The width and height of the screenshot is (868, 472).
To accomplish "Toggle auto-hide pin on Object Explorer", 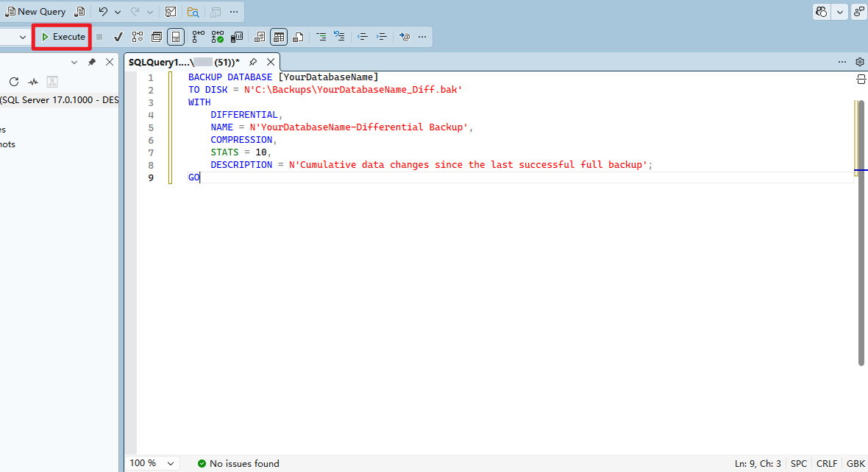I will point(92,62).
